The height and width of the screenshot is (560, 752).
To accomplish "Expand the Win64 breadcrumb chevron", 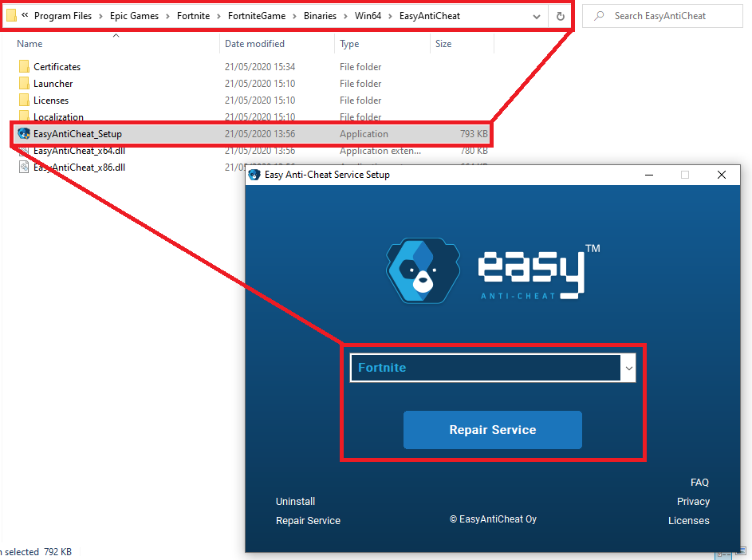I will pyautogui.click(x=390, y=16).
